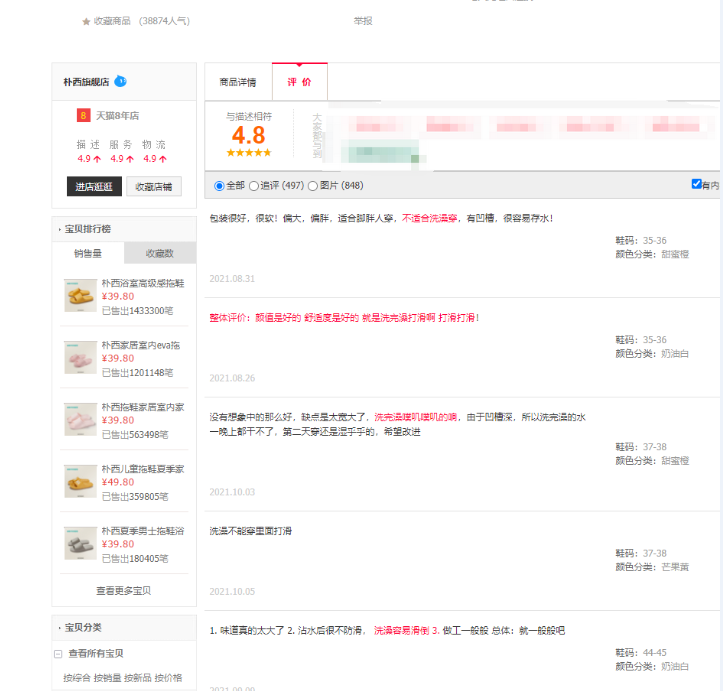Open product title 朴西夏季男士拖鞋浴
723x691 pixels.
pos(143,531)
